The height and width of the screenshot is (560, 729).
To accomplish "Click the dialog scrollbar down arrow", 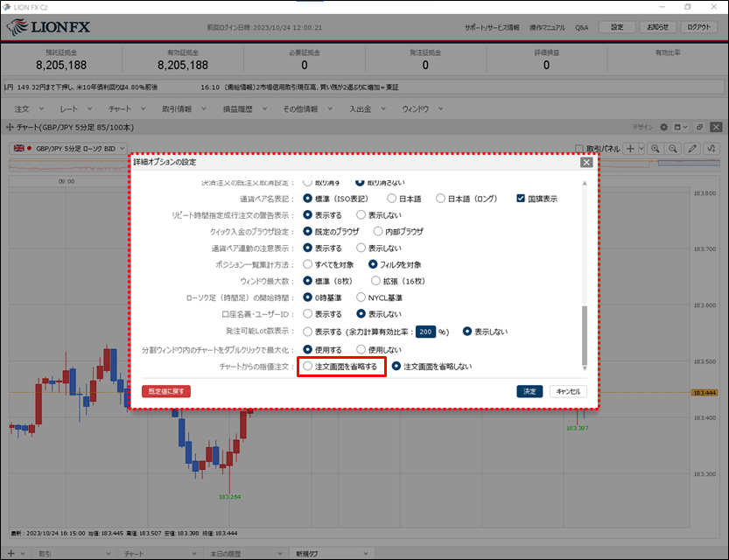I will 585,368.
